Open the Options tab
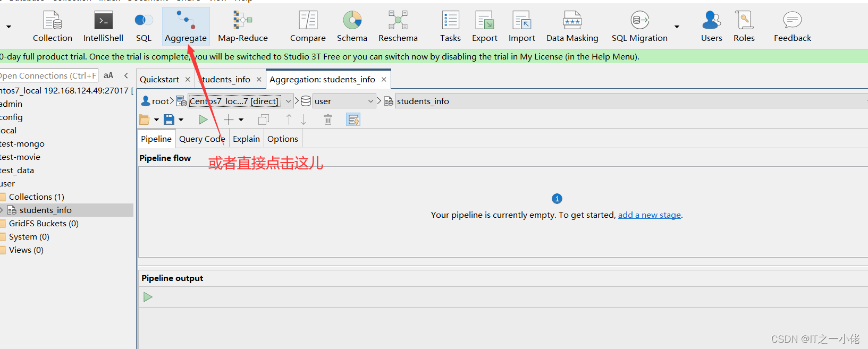The width and height of the screenshot is (868, 349). point(283,139)
